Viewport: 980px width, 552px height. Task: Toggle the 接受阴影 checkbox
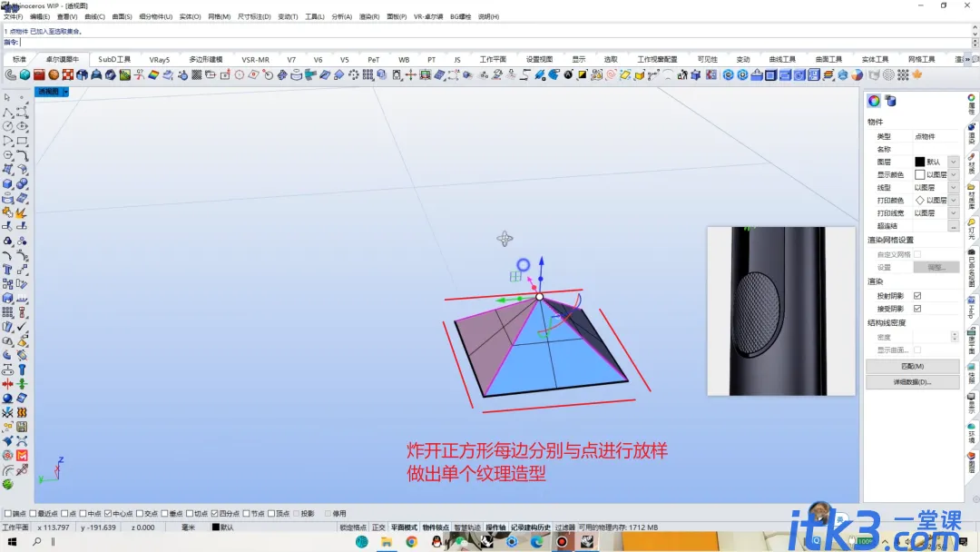pos(917,309)
